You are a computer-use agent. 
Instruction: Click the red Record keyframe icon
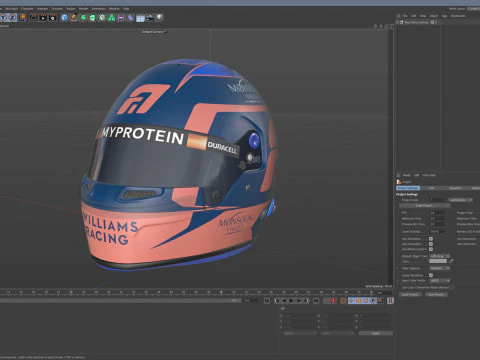(333, 301)
